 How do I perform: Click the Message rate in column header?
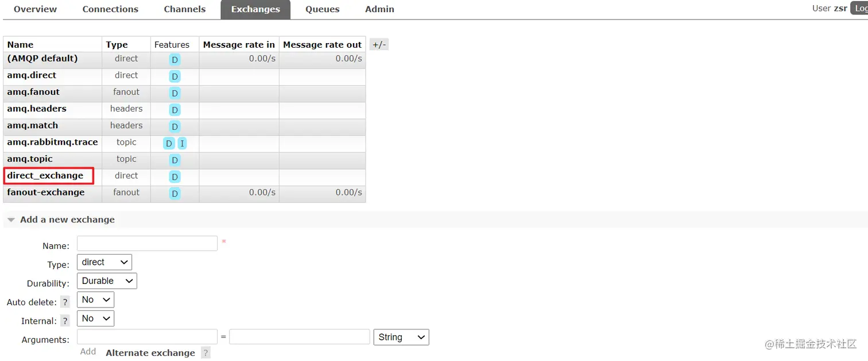239,44
